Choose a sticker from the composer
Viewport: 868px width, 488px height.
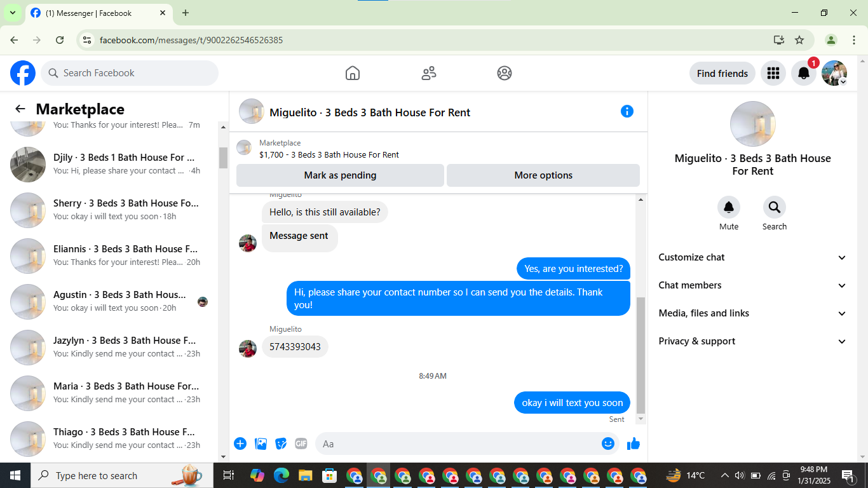pos(281,444)
